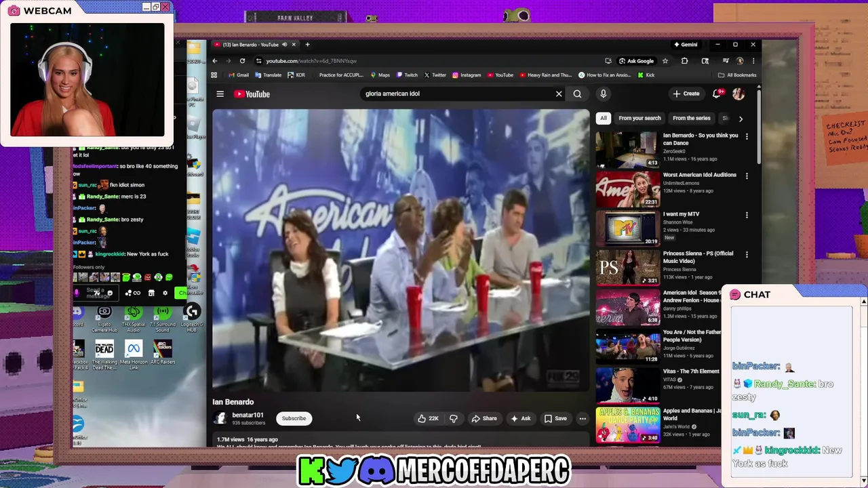Open options for Worst American Idol Auditions
This screenshot has height=488, width=868.
(747, 176)
